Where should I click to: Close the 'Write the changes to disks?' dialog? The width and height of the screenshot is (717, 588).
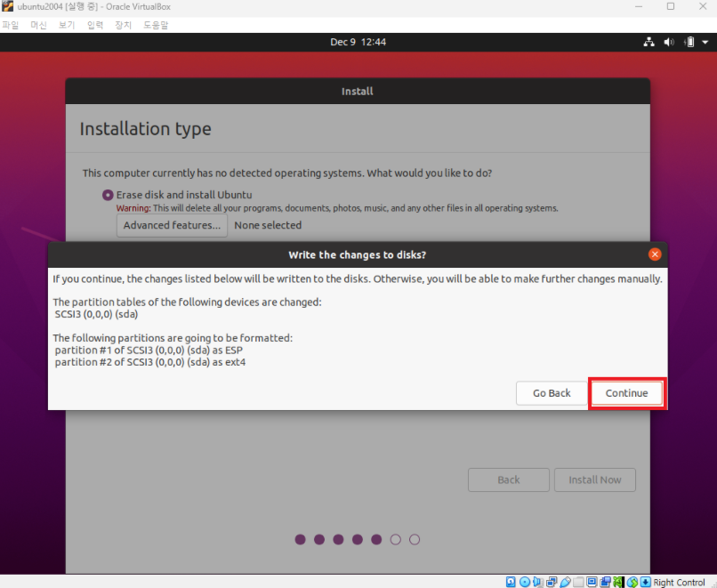click(x=655, y=254)
